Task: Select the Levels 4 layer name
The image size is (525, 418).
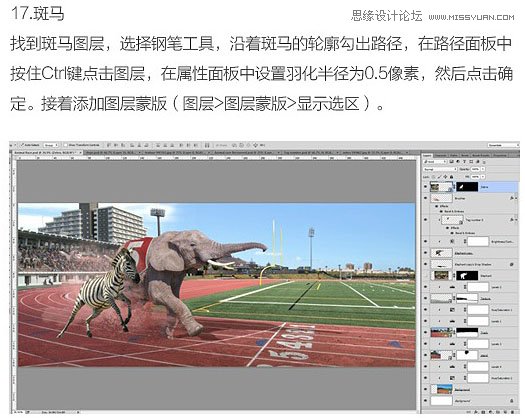Action: tap(496, 367)
